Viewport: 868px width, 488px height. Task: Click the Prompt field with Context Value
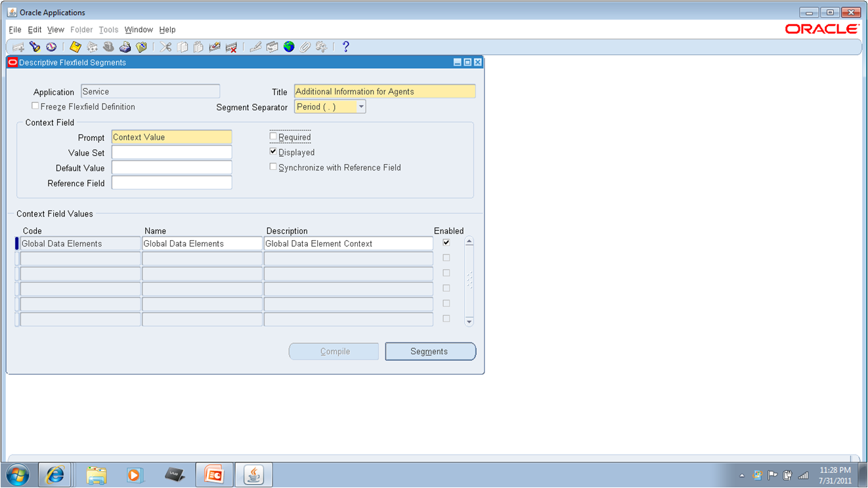172,137
